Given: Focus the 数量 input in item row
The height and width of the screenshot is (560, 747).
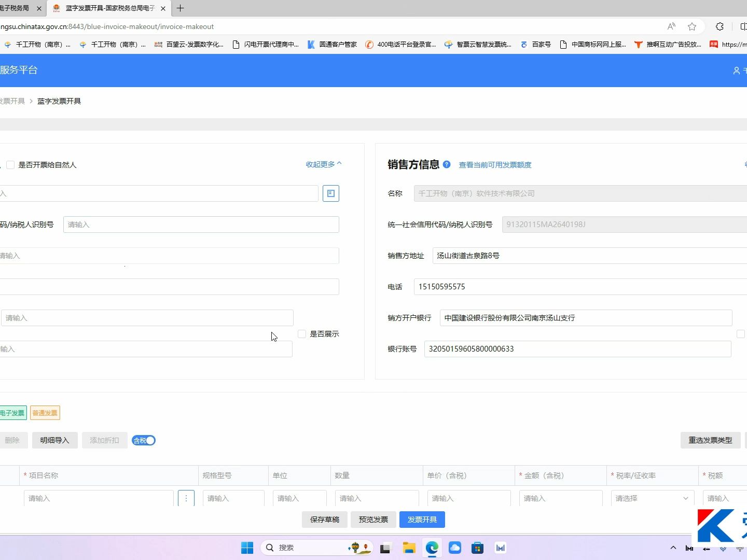Looking at the screenshot, I should (377, 498).
